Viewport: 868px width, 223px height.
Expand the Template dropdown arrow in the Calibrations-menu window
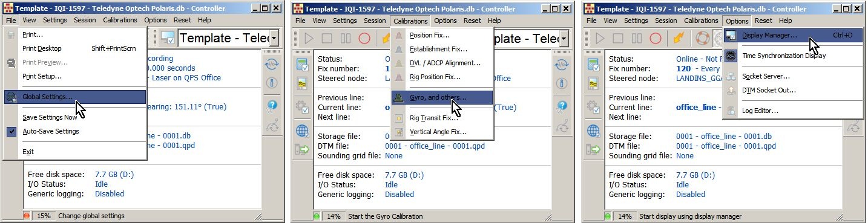click(x=564, y=38)
